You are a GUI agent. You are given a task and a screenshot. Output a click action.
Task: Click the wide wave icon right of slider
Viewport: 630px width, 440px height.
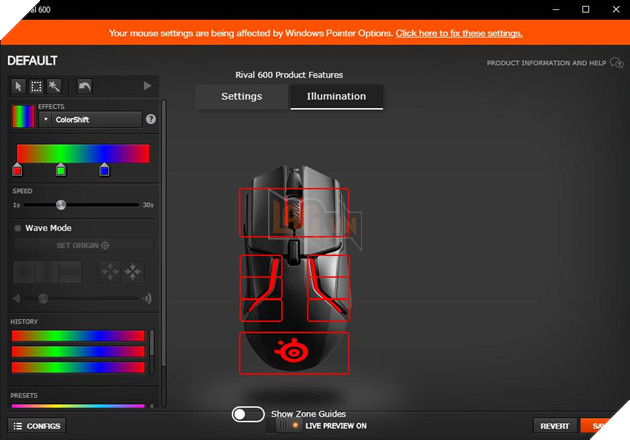147,298
